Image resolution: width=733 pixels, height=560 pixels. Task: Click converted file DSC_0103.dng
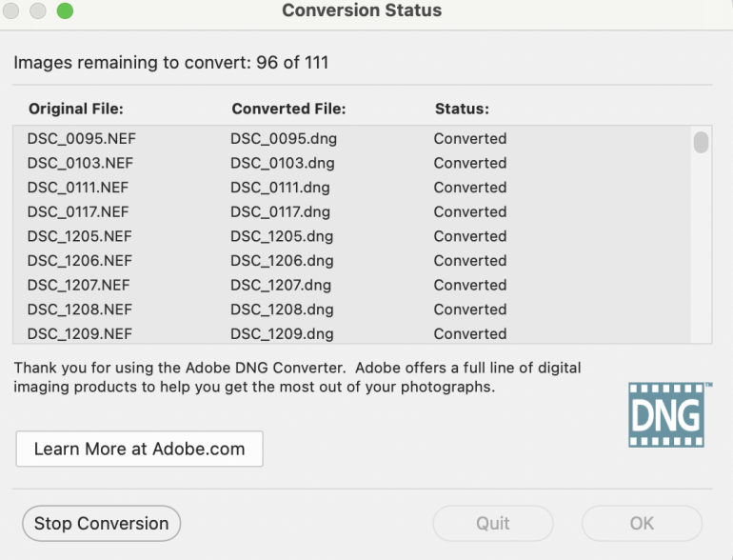[283, 163]
